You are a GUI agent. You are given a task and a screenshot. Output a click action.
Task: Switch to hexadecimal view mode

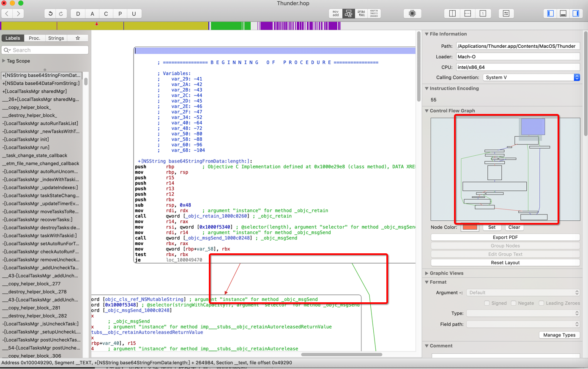[x=374, y=14]
